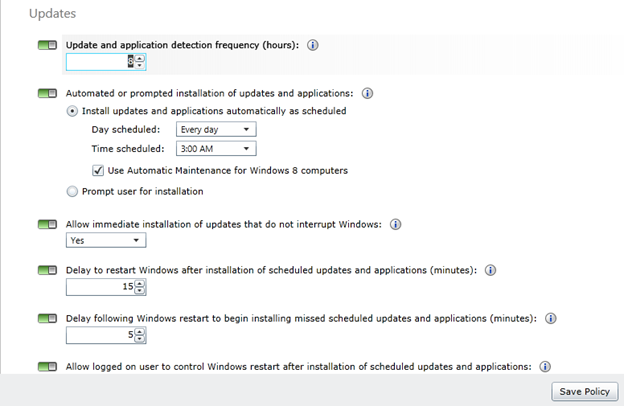Open info for logged on user restart control
624x406 pixels.
(545, 367)
